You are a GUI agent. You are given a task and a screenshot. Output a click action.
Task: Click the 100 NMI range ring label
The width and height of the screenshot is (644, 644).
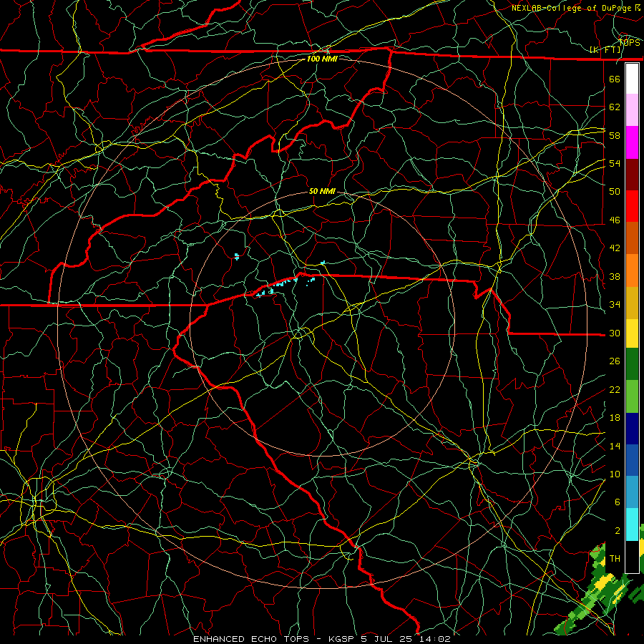(322, 59)
